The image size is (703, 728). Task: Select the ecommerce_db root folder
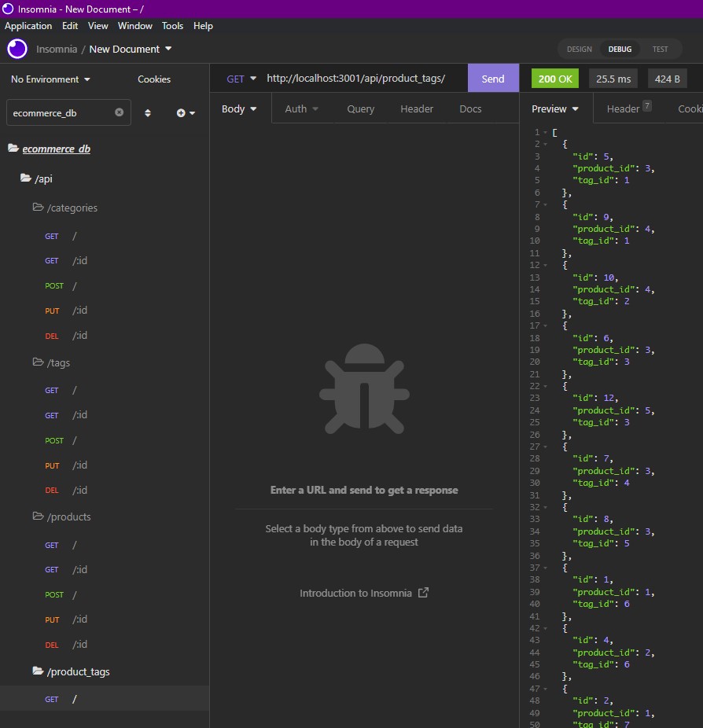(56, 149)
